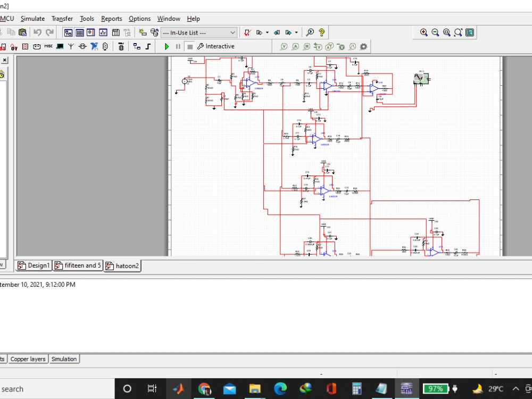Select the current probe tool
This screenshot has width=532, height=399.
[x=296, y=46]
